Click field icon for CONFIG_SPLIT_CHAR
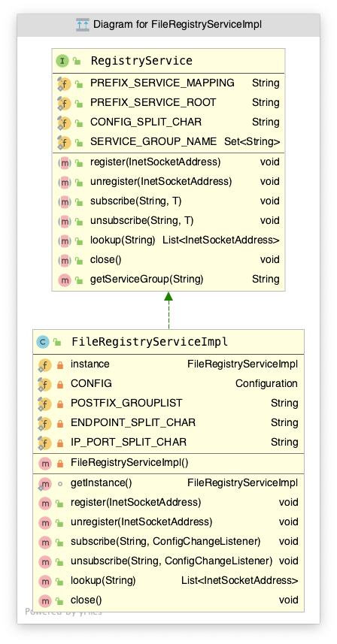Viewport: 337px width, 644px height. click(64, 122)
